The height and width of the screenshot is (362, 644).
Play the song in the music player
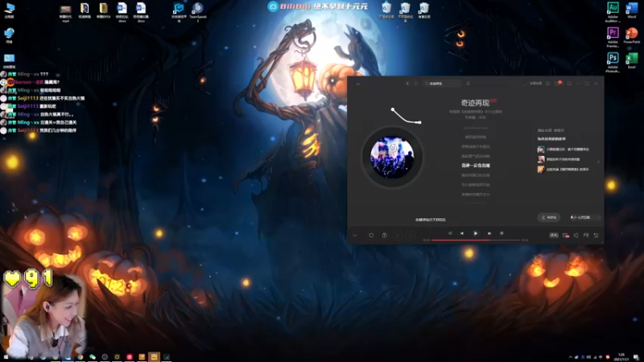click(476, 233)
